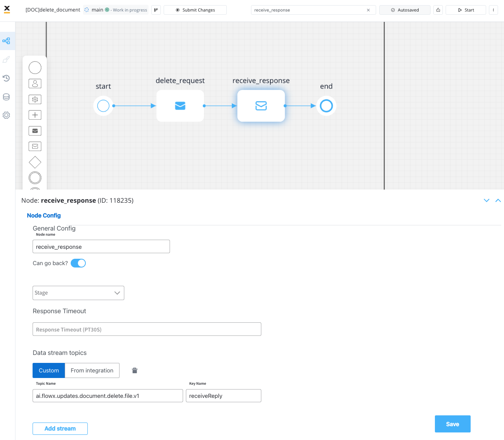Select the user task palette icon
Image resolution: width=504 pixels, height=440 pixels.
35,83
